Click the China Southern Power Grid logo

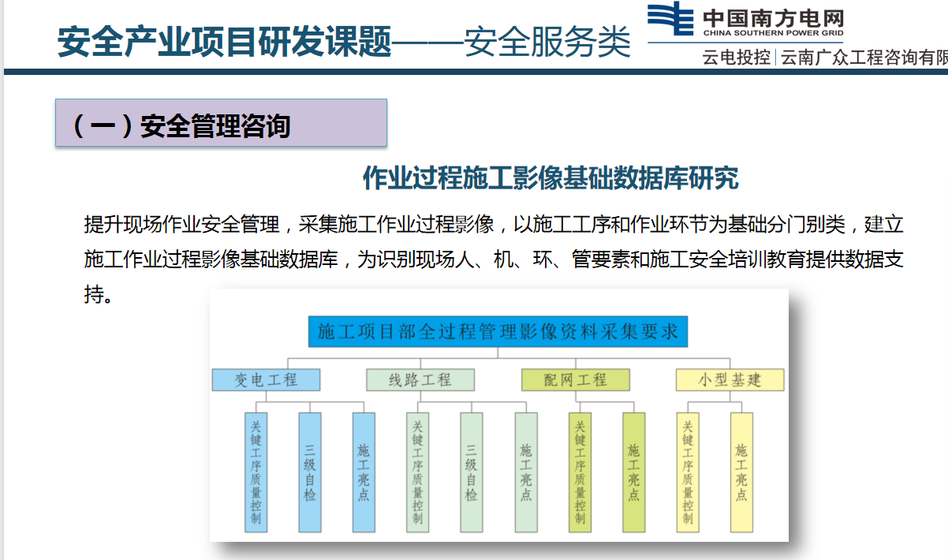(745, 21)
